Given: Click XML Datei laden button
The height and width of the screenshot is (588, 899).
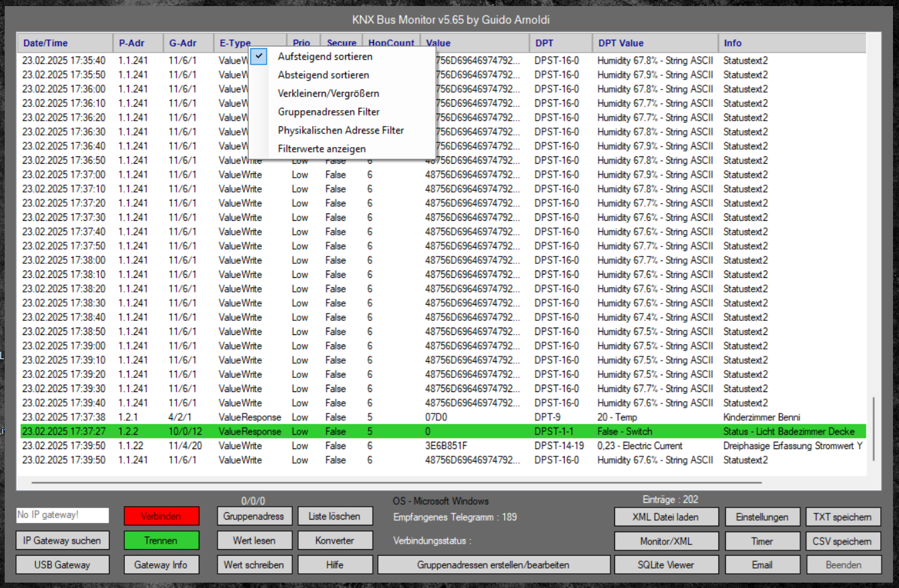Looking at the screenshot, I should [666, 517].
